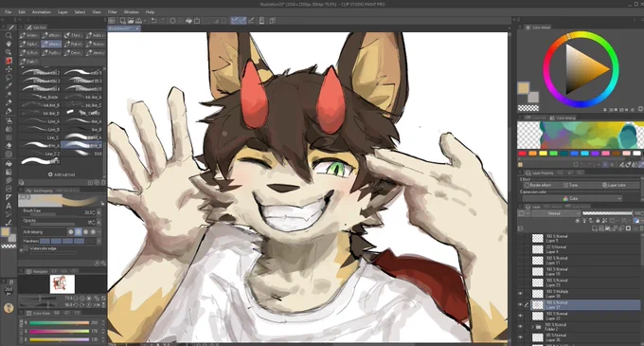This screenshot has height=346, width=644.
Task: Open the Animation menu
Action: pyautogui.click(x=42, y=12)
